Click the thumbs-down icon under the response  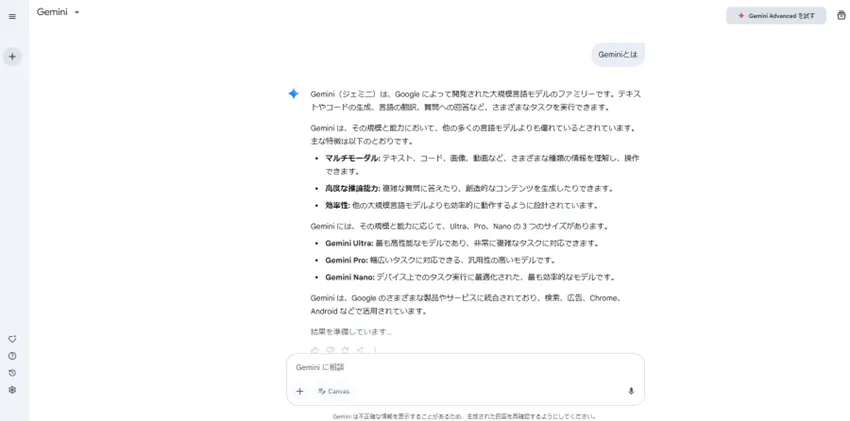[330, 350]
